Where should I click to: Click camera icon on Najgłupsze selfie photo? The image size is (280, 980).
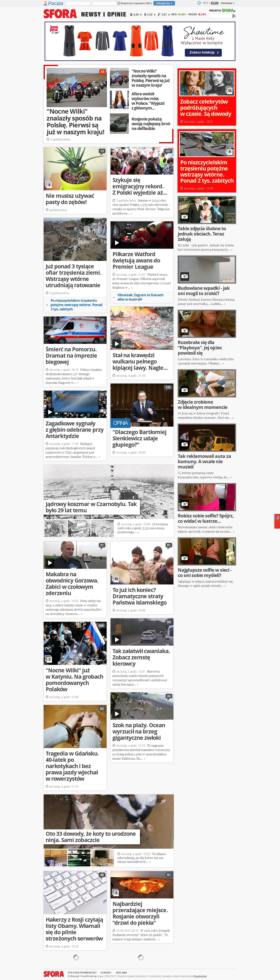click(x=184, y=559)
